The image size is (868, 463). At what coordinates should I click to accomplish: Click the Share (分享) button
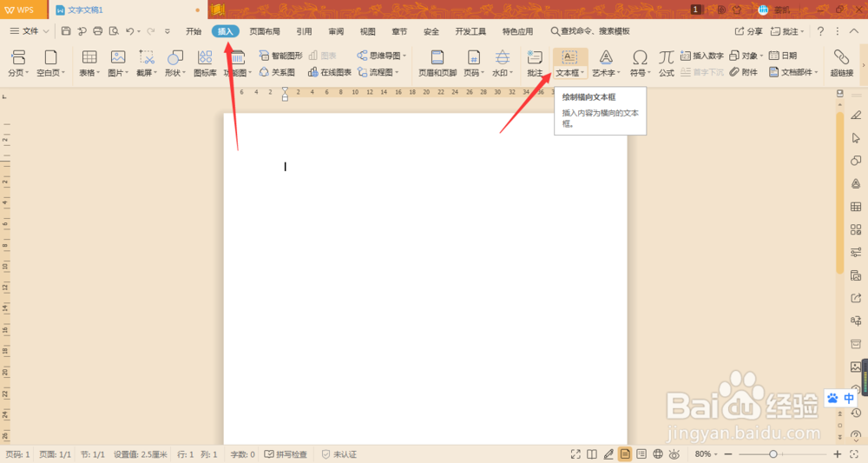pyautogui.click(x=748, y=31)
